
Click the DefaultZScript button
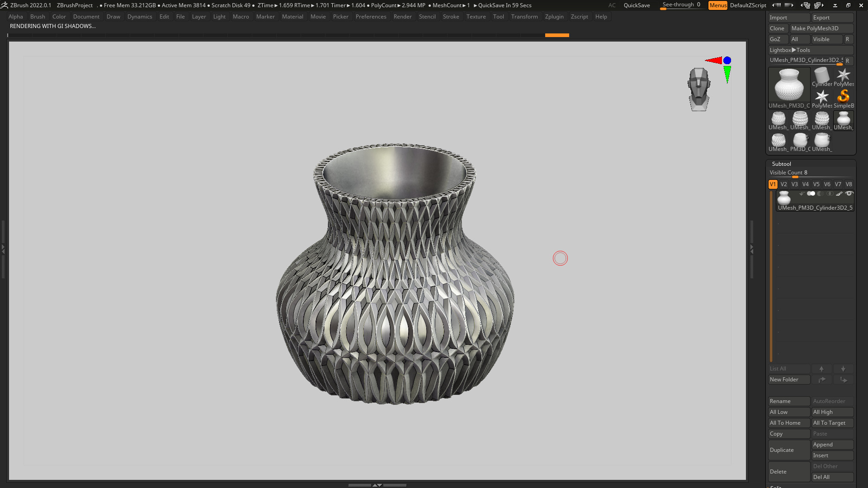(748, 5)
